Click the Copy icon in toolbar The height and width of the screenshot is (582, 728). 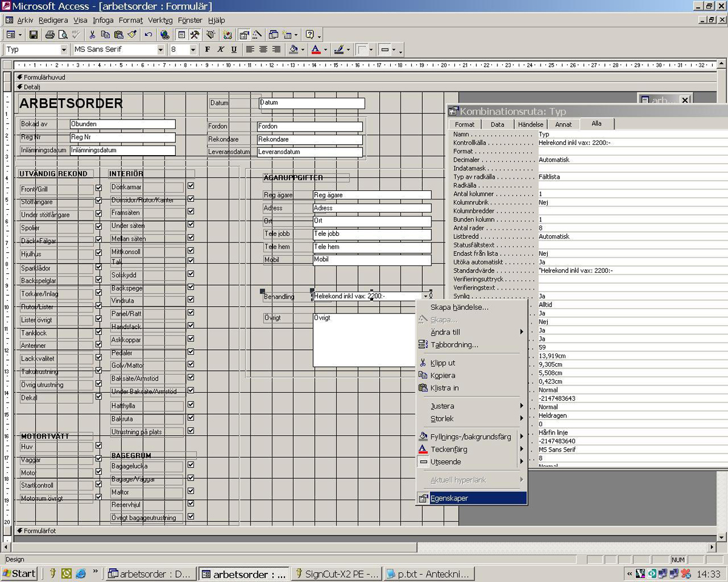(x=105, y=35)
